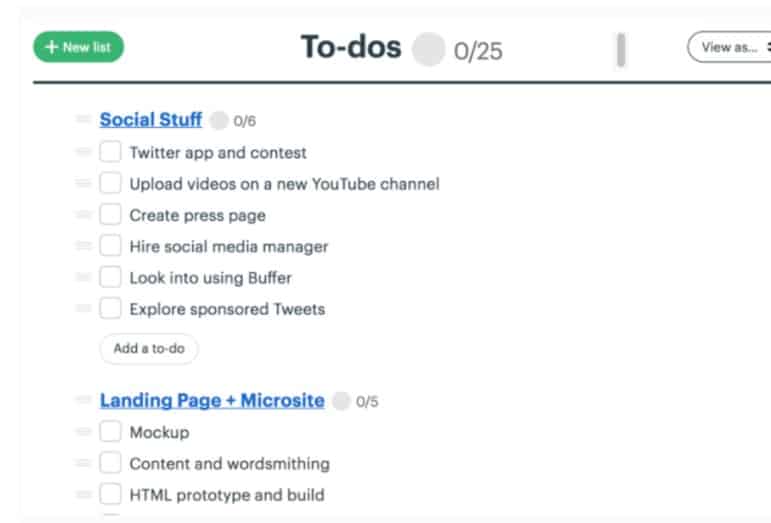Click the 0/25 overall count

click(478, 51)
